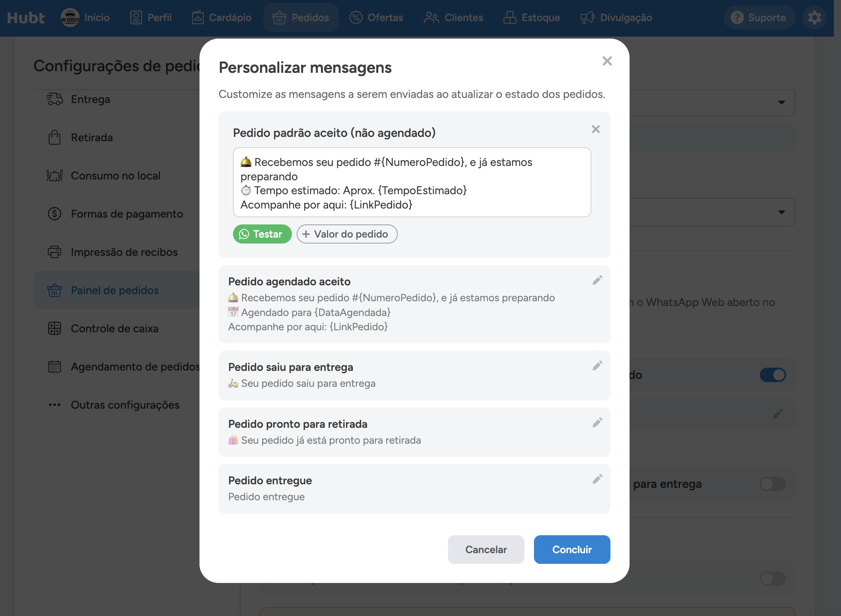Open Controle de caixa settings

pyautogui.click(x=117, y=329)
